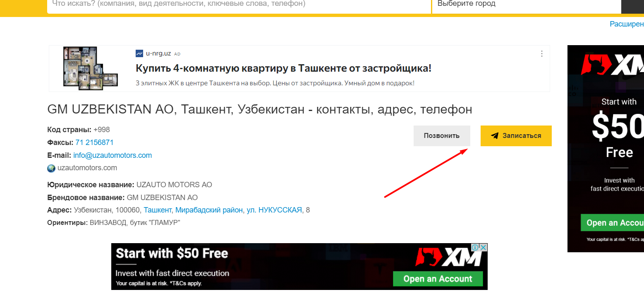
Task: Click 'Open an Accou' in the sidebar XM ad
Action: 612,223
